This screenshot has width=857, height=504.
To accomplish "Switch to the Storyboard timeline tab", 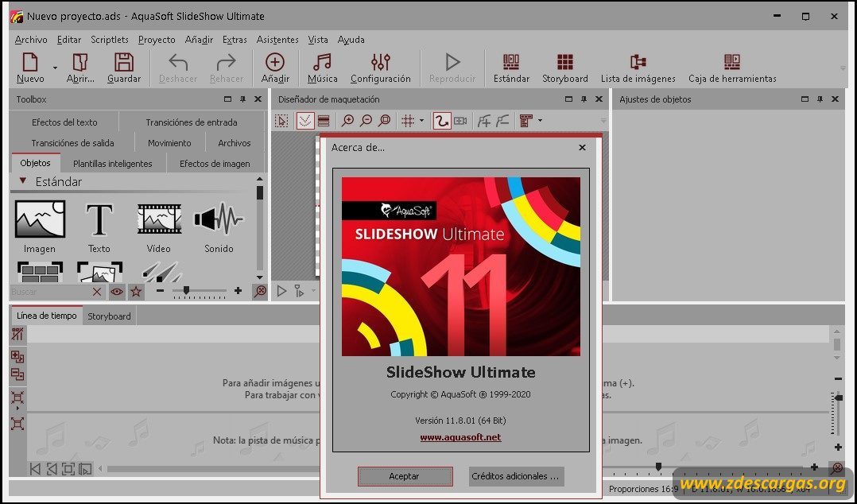I will (110, 316).
